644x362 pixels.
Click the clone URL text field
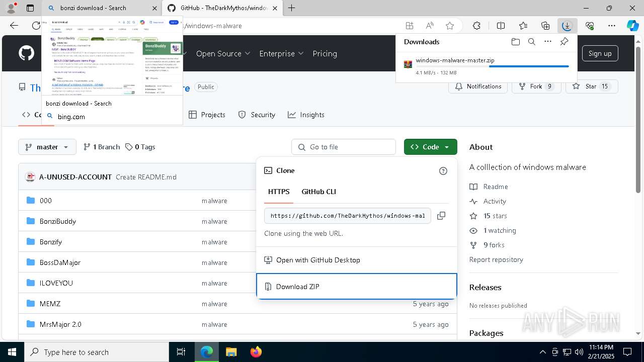[x=348, y=216]
